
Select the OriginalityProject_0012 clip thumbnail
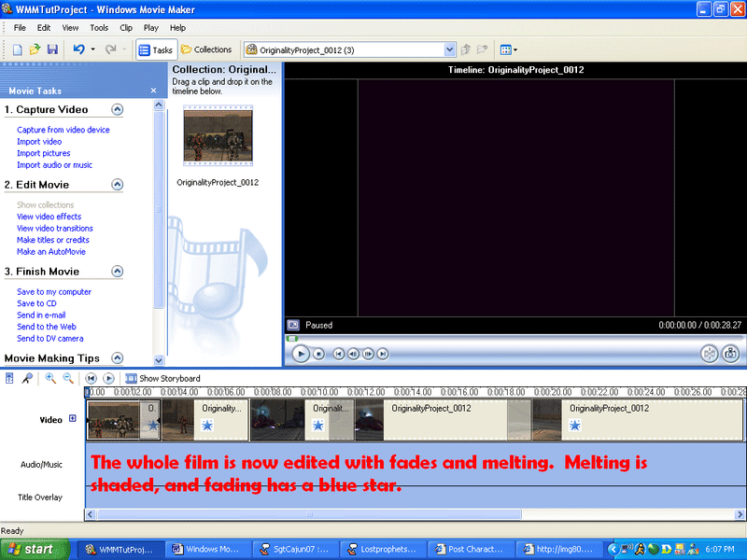pos(218,136)
